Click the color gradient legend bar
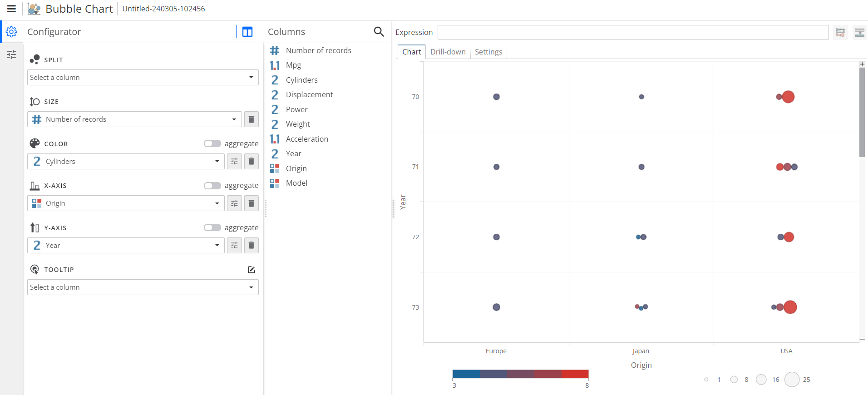Viewport: 868px width, 395px height. (520, 374)
